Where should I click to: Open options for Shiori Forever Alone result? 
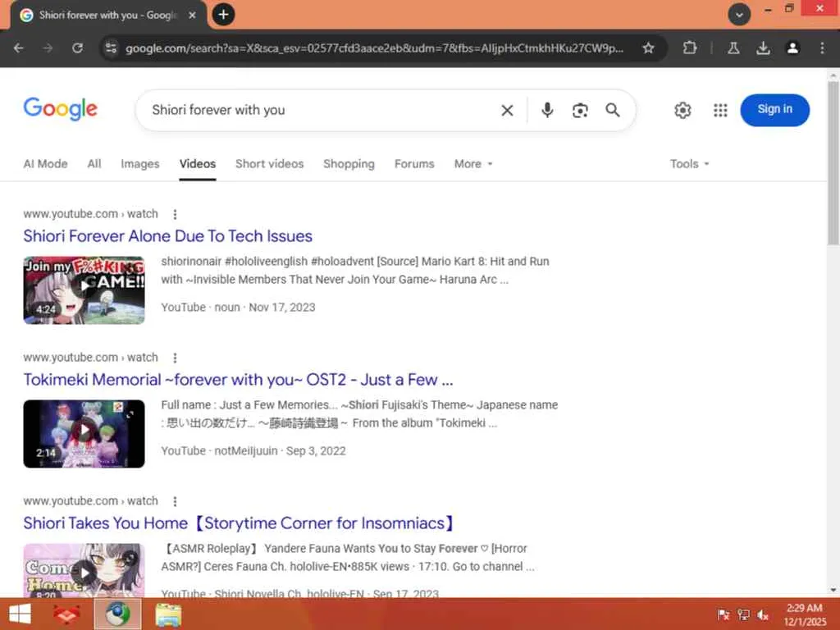(175, 214)
